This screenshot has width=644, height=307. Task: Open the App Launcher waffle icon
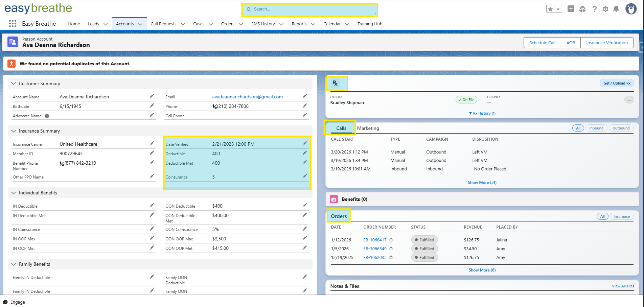pos(13,24)
